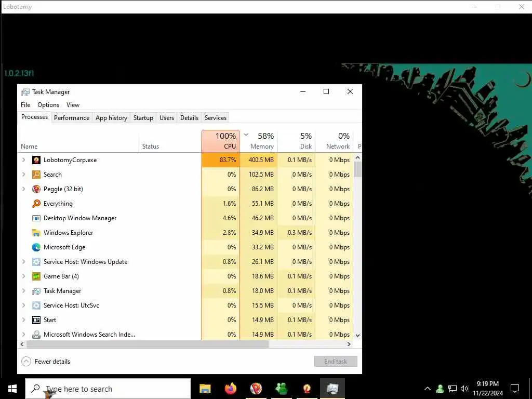Sort processes by Status column
This screenshot has height=399, width=532.
[x=170, y=141]
